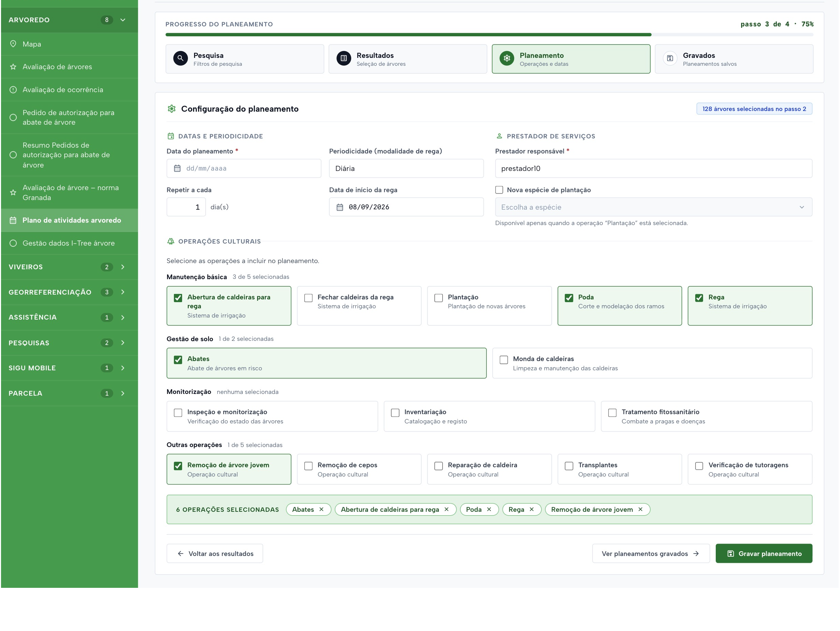Expand the PARCELA section
This screenshot has height=631, width=840.
coord(69,393)
